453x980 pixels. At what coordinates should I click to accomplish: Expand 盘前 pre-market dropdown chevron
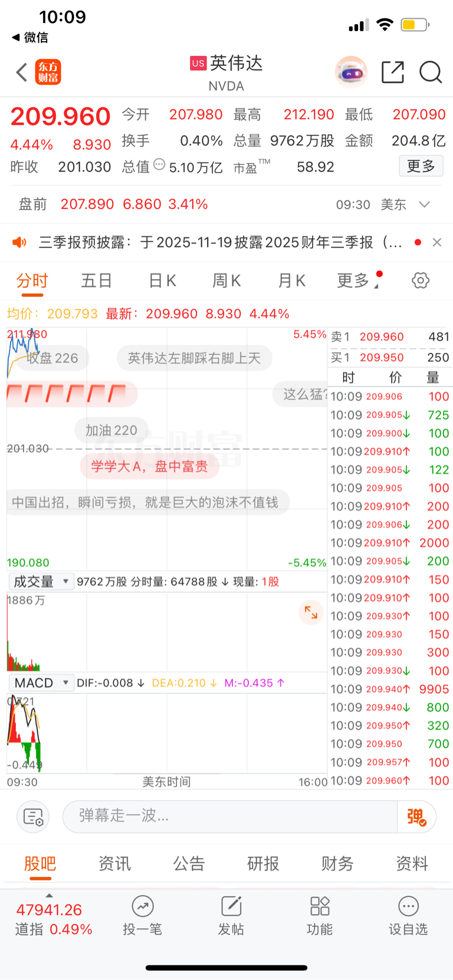(x=425, y=204)
